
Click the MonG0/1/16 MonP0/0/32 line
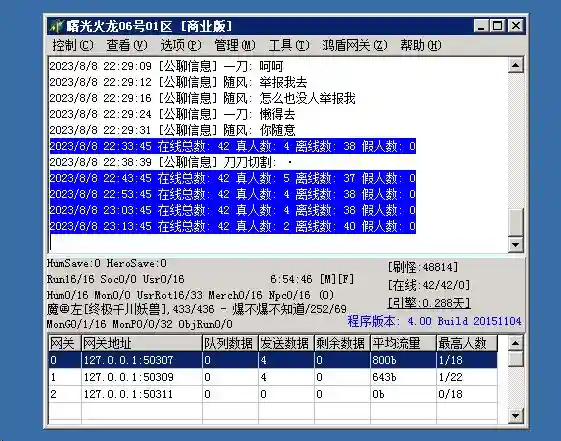tap(140, 324)
